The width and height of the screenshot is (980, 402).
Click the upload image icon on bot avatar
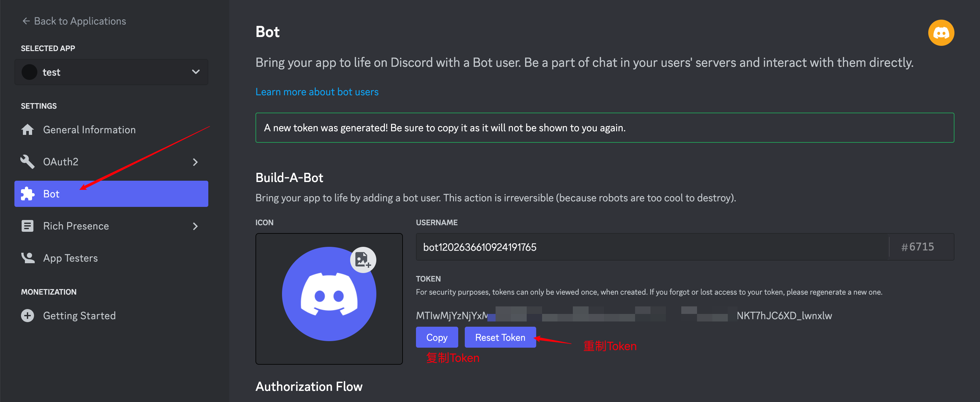363,260
